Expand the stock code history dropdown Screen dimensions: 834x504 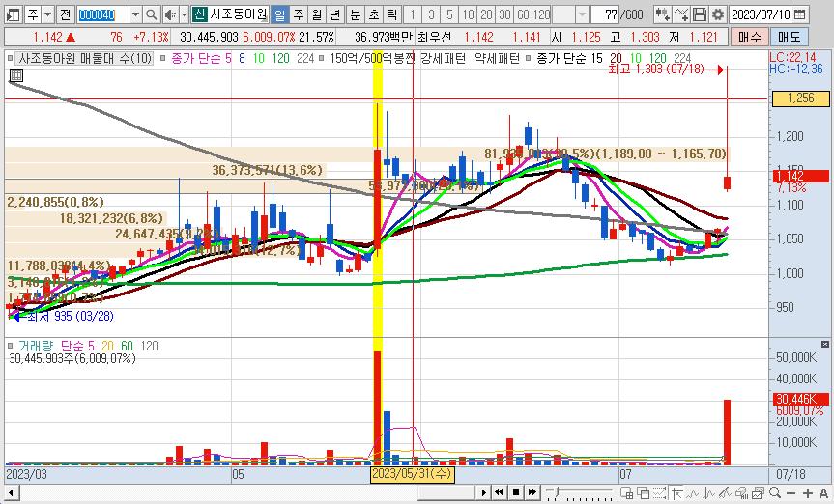[135, 14]
